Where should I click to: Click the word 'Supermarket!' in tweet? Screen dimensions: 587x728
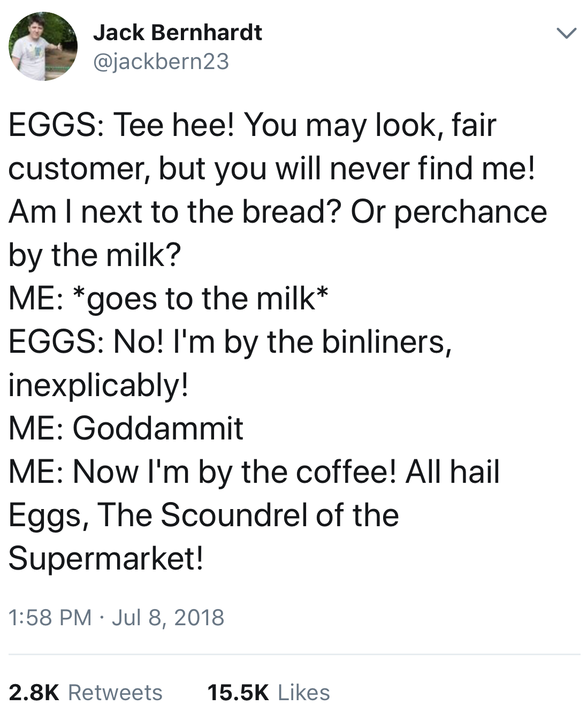(x=106, y=558)
